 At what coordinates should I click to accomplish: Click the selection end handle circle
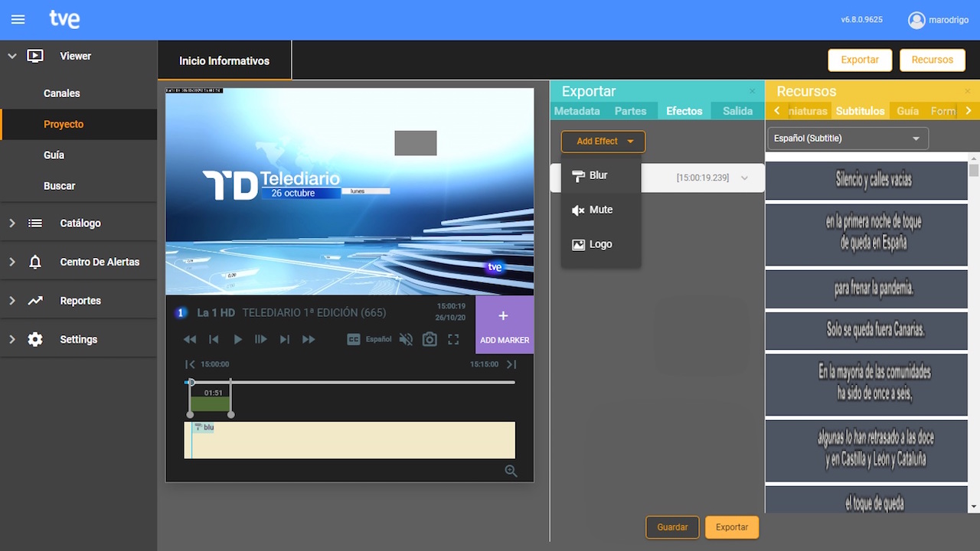click(231, 415)
